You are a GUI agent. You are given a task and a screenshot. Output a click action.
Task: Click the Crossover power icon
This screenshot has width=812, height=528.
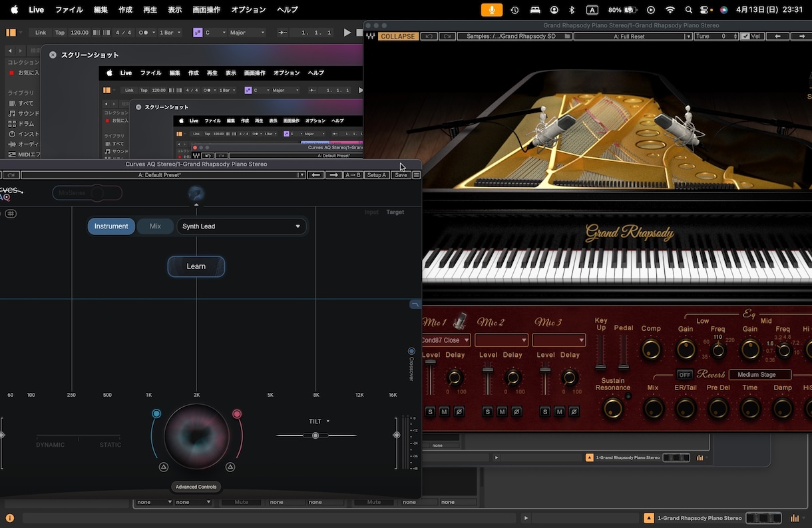click(411, 352)
